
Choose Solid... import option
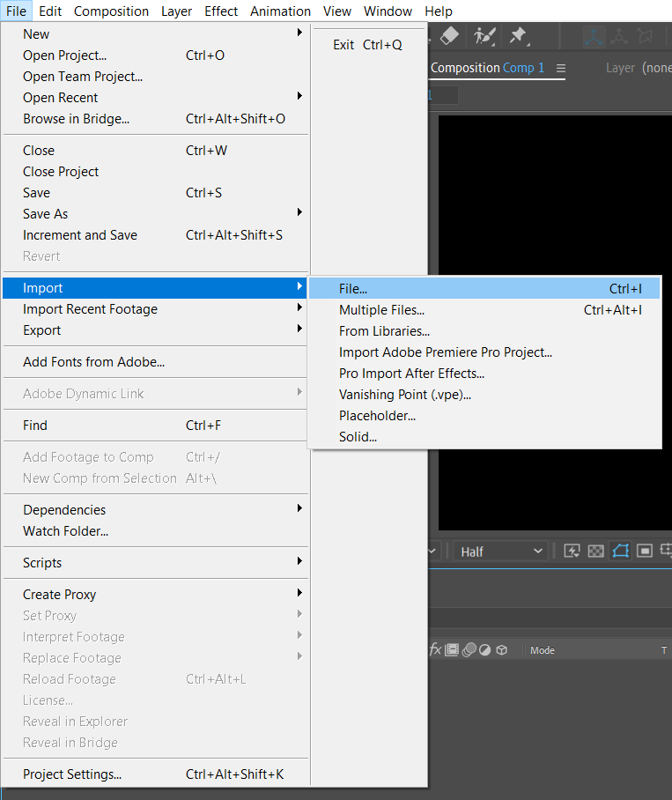pyautogui.click(x=484, y=437)
